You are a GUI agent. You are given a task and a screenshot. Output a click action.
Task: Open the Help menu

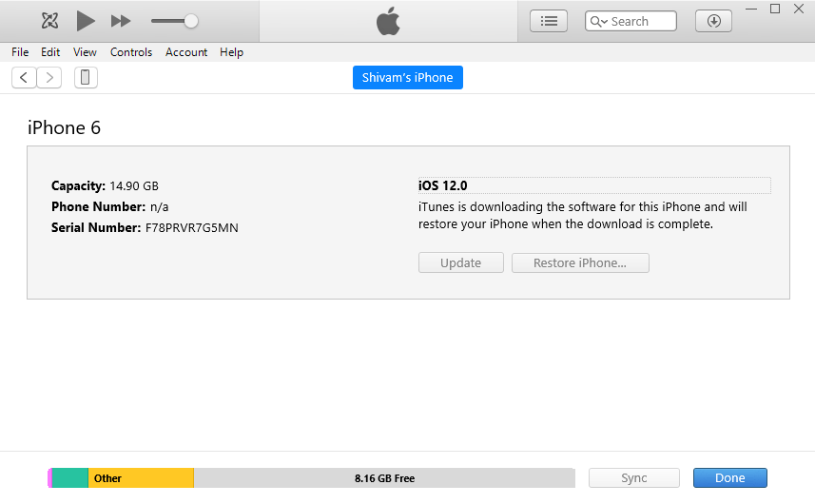231,52
